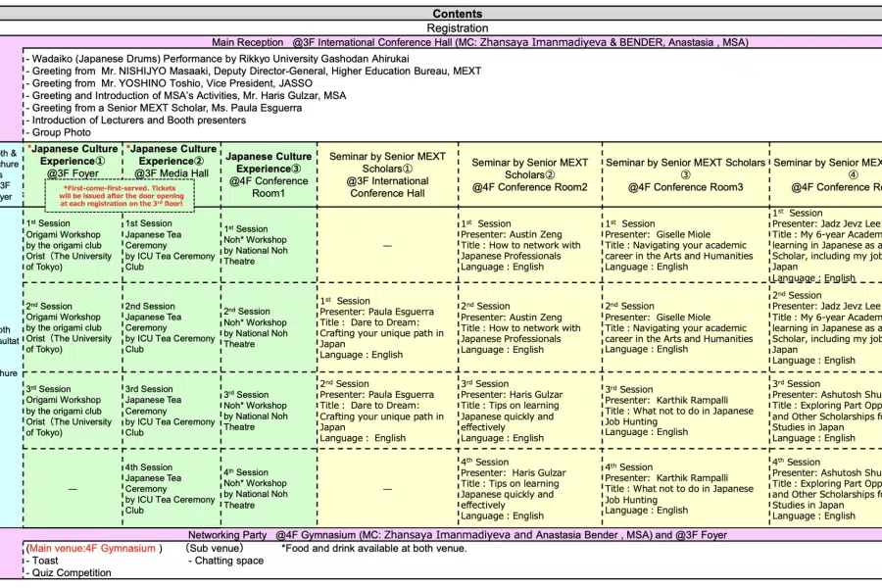This screenshot has height=588, width=882.
Task: Click Haris Gulzar's 3rd Session seminar cell
Action: 529,411
